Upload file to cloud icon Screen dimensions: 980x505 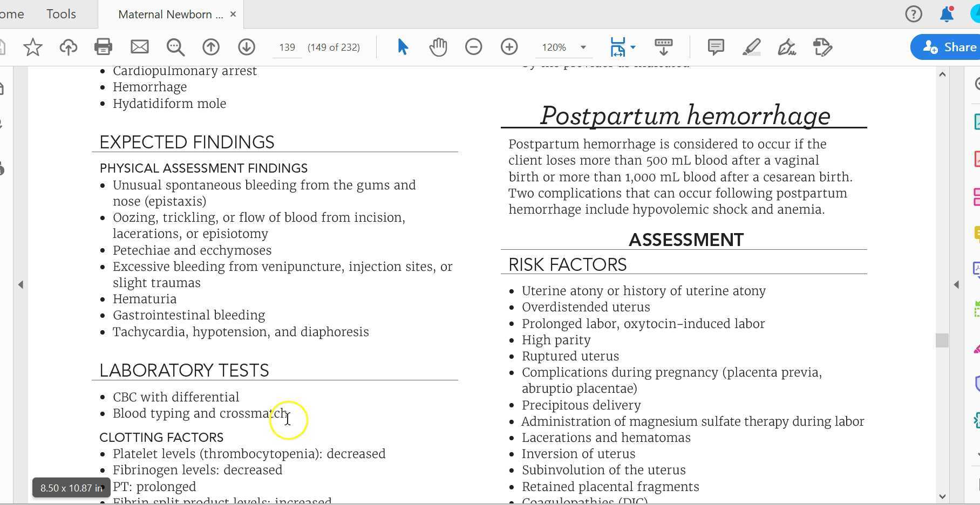68,47
